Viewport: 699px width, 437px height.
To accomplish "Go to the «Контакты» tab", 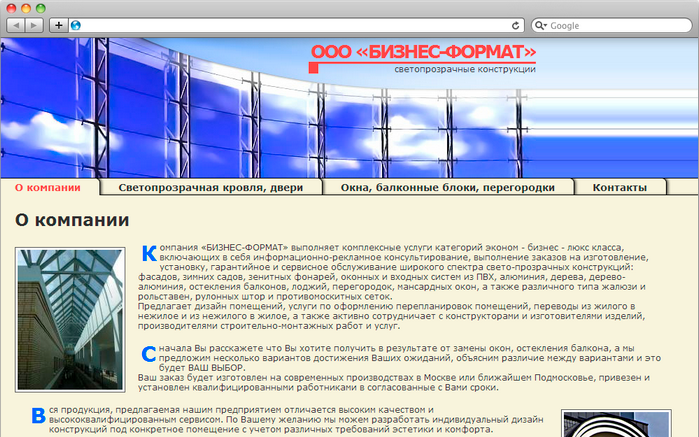I will tap(619, 187).
